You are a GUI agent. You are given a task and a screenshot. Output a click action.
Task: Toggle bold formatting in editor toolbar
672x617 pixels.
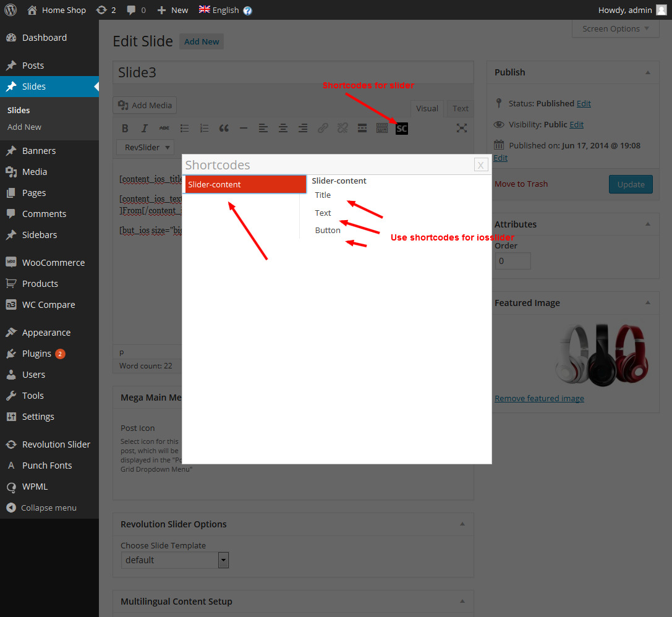click(x=125, y=129)
